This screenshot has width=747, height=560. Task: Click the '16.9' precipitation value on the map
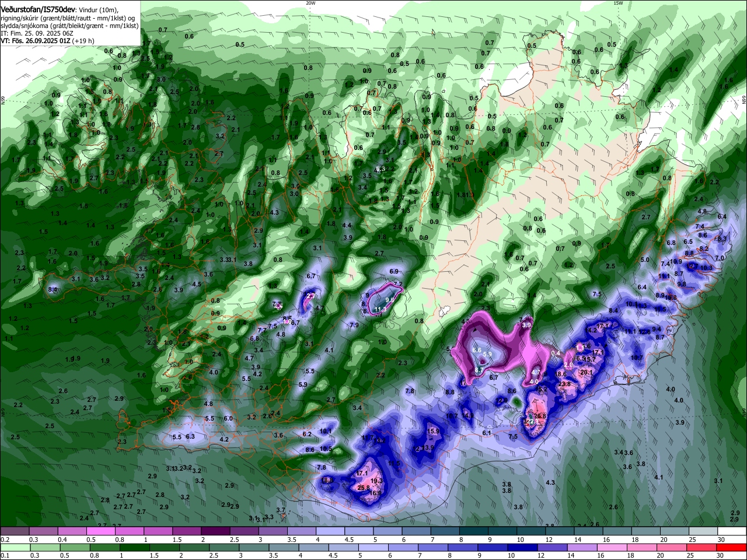click(376, 494)
